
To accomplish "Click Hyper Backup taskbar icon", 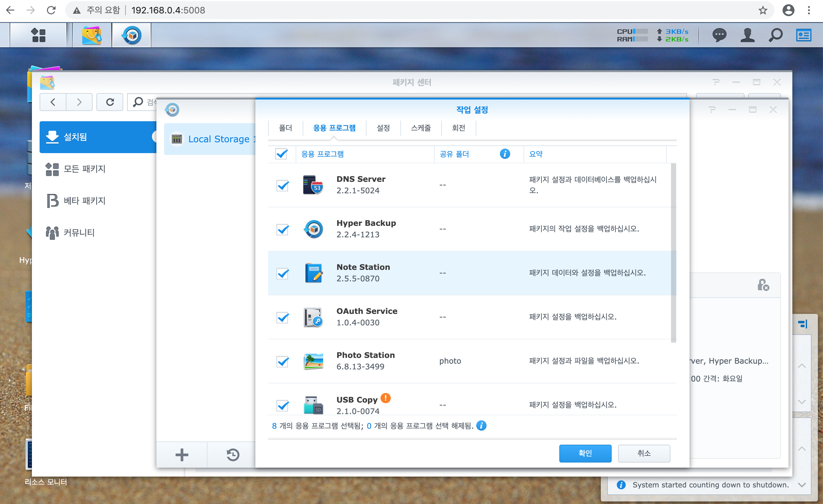I will [x=132, y=35].
